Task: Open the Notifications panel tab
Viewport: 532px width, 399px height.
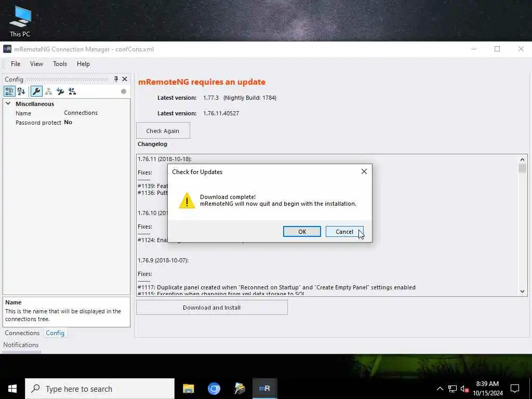Action: (21, 345)
